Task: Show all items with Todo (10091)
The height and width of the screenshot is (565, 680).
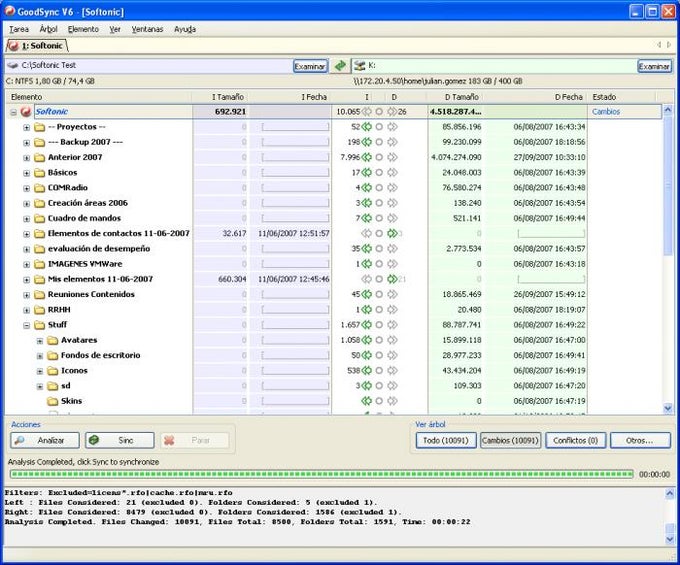Action: (446, 441)
